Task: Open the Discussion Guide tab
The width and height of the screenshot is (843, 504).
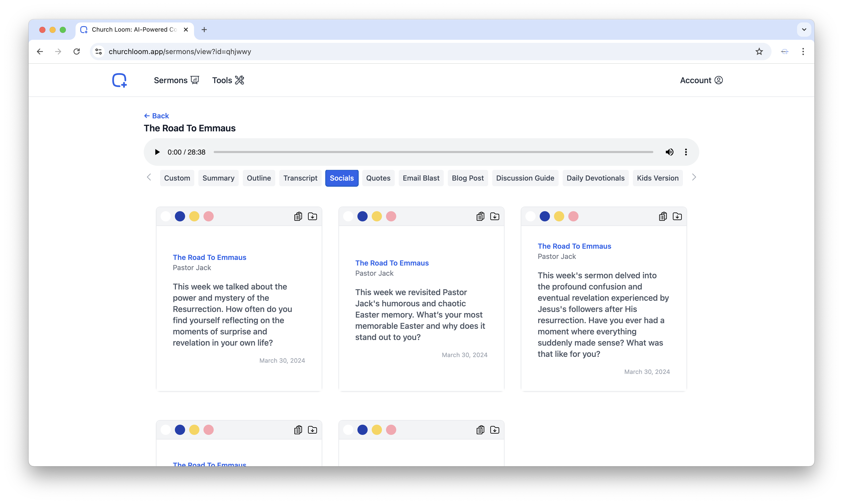Action: pyautogui.click(x=525, y=178)
